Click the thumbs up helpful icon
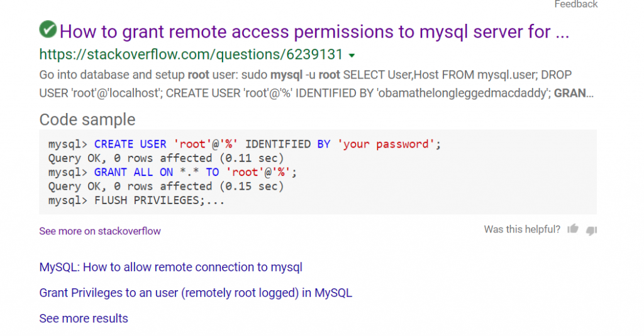Image resolution: width=644 pixels, height=336 pixels. (x=572, y=229)
